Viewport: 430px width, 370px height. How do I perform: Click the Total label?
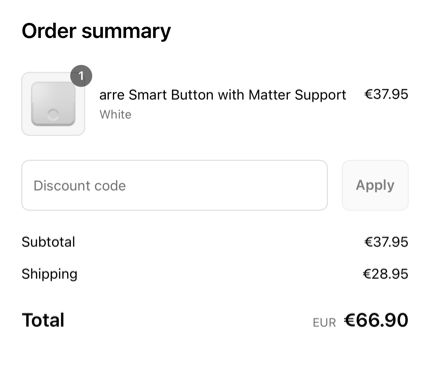click(43, 320)
